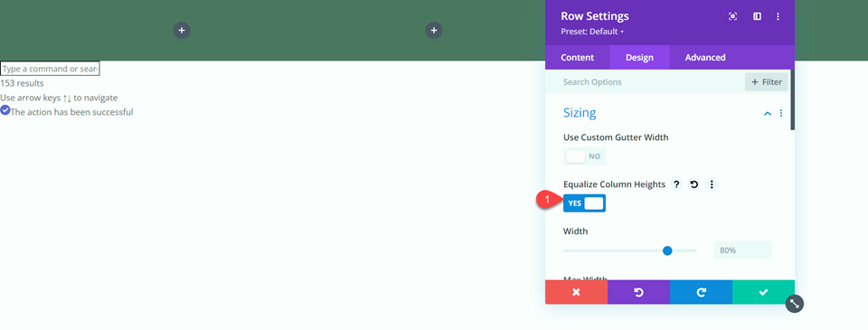The width and height of the screenshot is (868, 330).
Task: Open the Sizing section options menu
Action: [781, 114]
